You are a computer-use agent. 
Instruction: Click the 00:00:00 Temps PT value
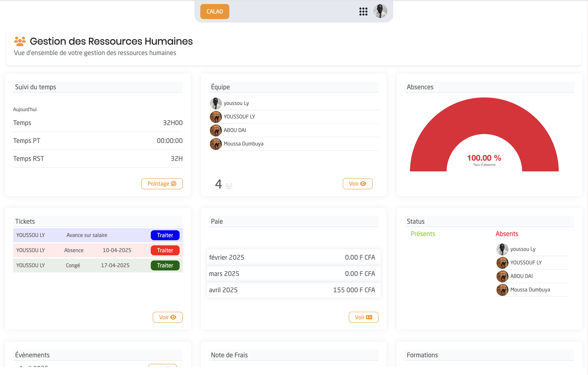pos(169,141)
